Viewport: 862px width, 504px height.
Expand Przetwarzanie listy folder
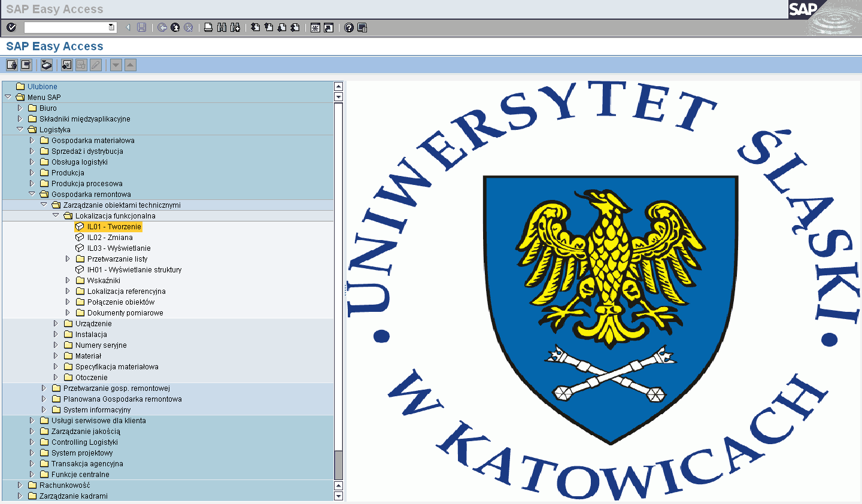pyautogui.click(x=68, y=259)
